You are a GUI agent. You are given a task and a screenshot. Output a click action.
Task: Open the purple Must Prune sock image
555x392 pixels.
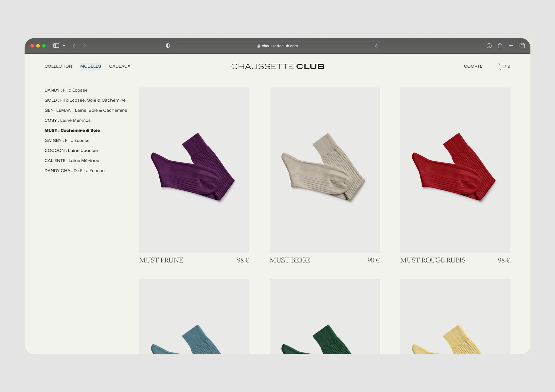click(x=194, y=170)
